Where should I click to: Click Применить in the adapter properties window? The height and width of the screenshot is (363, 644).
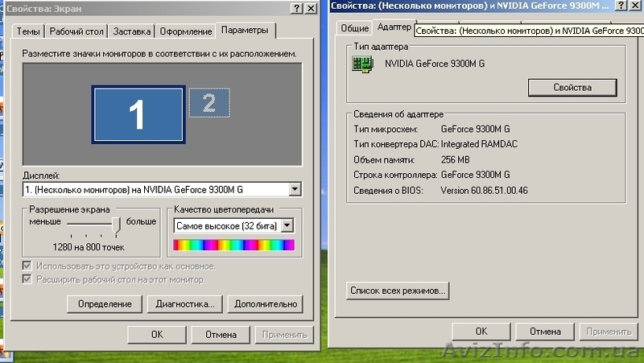[609, 332]
